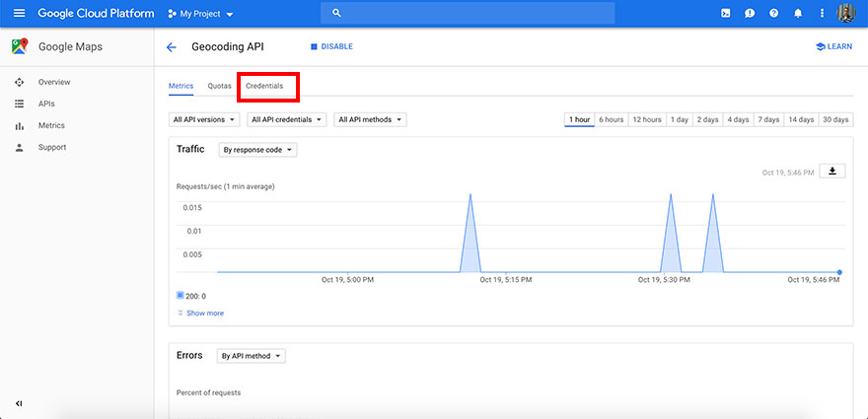868x419 pixels.
Task: Go back with the left arrow
Action: coord(171,47)
